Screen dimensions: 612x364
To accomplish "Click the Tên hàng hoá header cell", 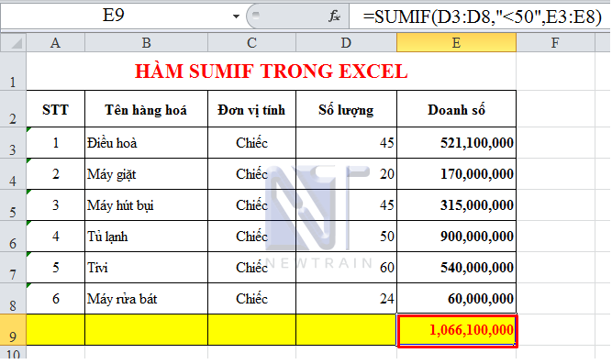I will pos(147,109).
